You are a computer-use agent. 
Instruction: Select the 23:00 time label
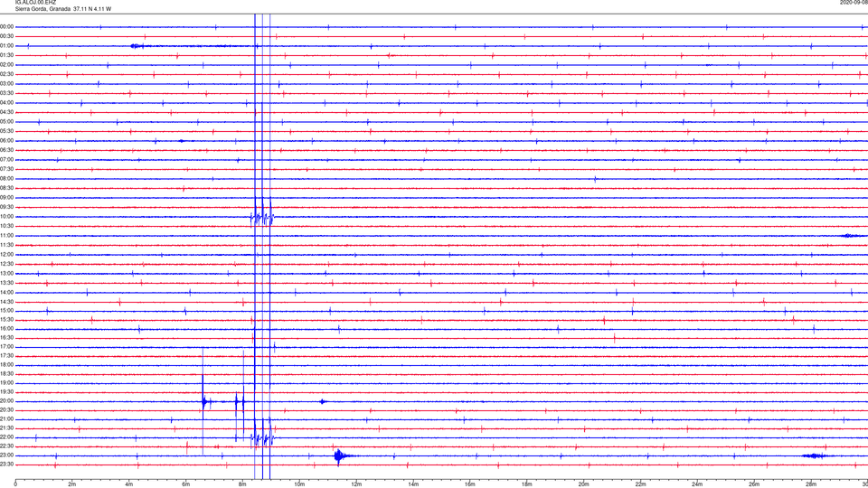[7, 455]
